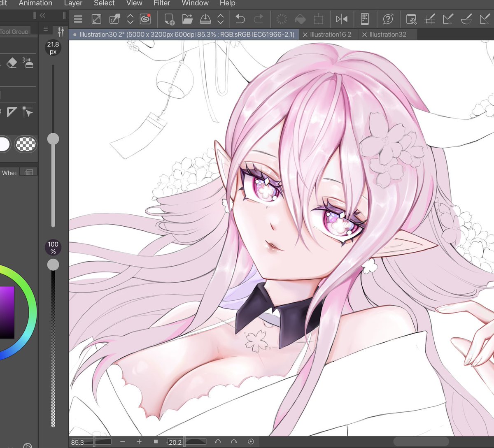Toggle snap to grid bowl-shaped icon

(x=466, y=19)
